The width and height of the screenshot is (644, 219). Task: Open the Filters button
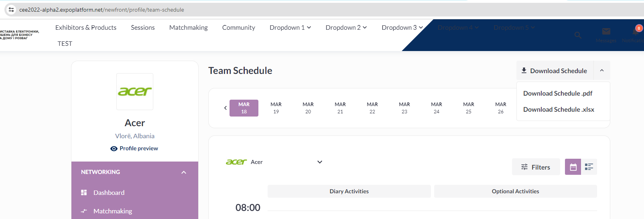click(x=536, y=167)
